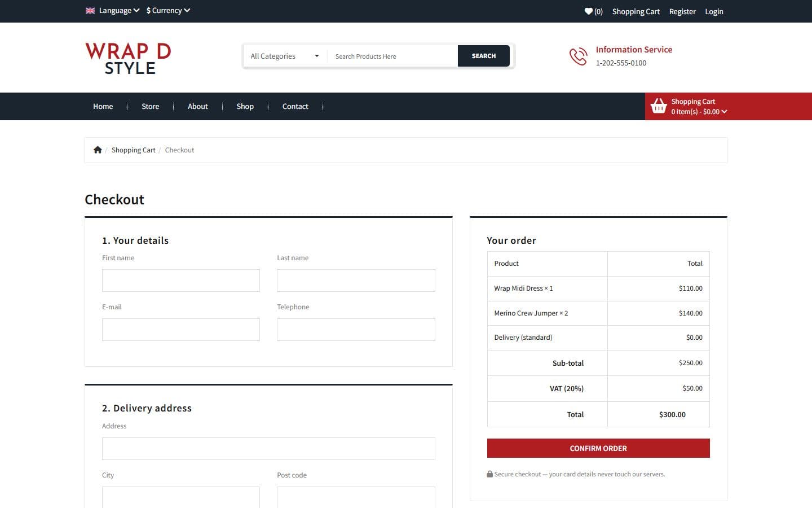Click the Telephone input field

(356, 330)
